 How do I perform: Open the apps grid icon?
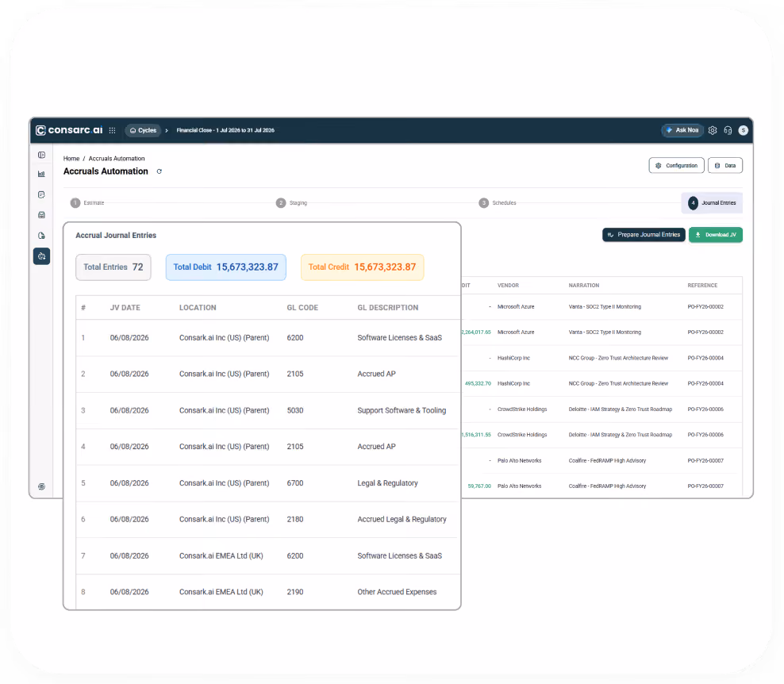coord(113,130)
